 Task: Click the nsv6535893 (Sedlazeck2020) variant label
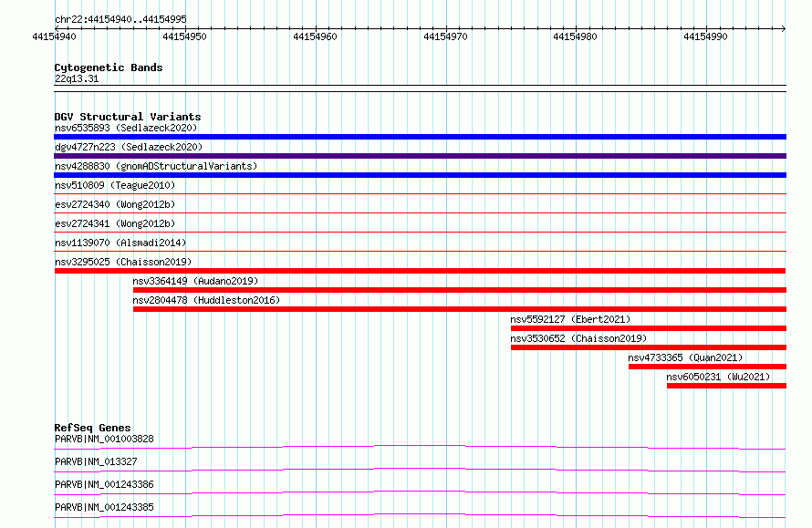click(x=126, y=128)
